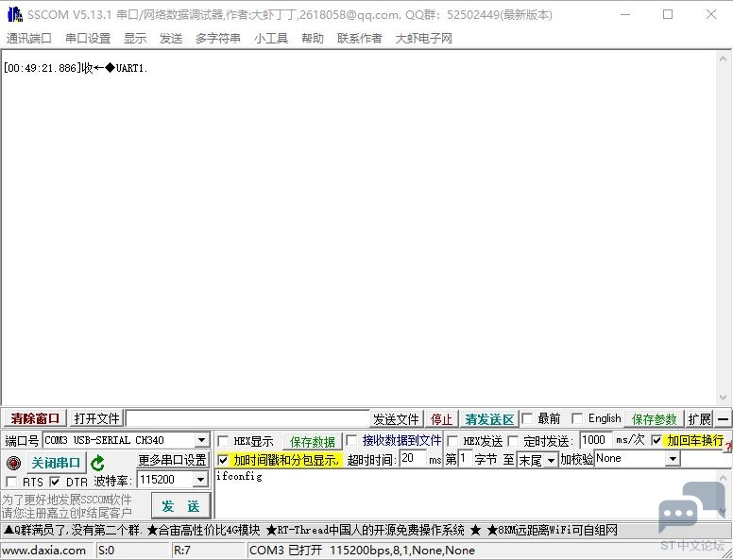Open the 多字符串 menu
733x560 pixels.
(x=218, y=39)
